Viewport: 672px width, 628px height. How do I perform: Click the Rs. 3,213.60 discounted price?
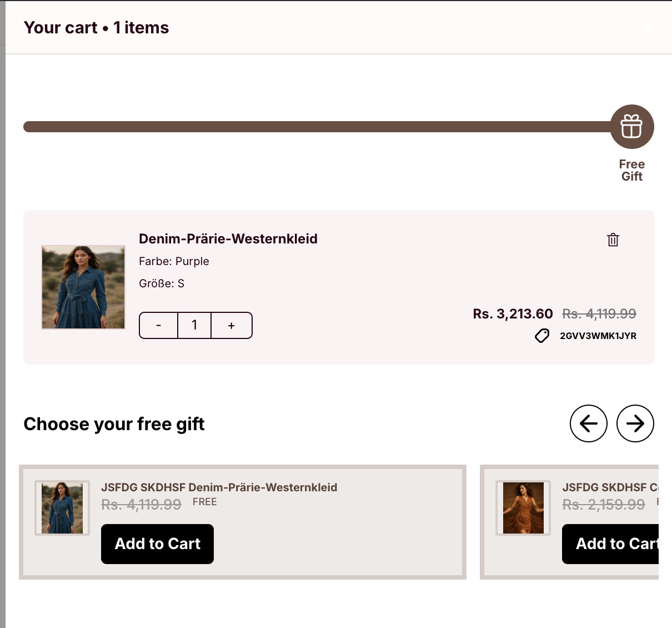pos(513,314)
